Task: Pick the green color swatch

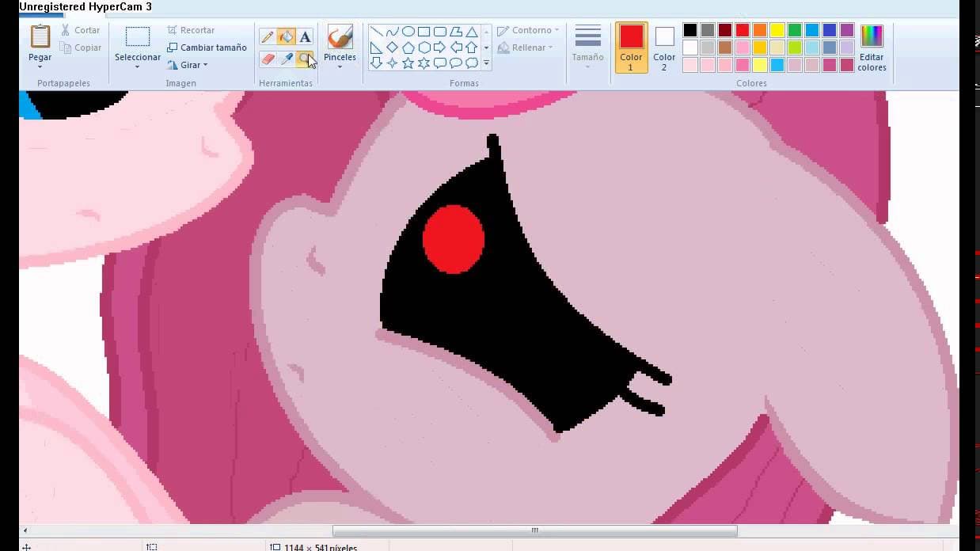Action: tap(795, 30)
